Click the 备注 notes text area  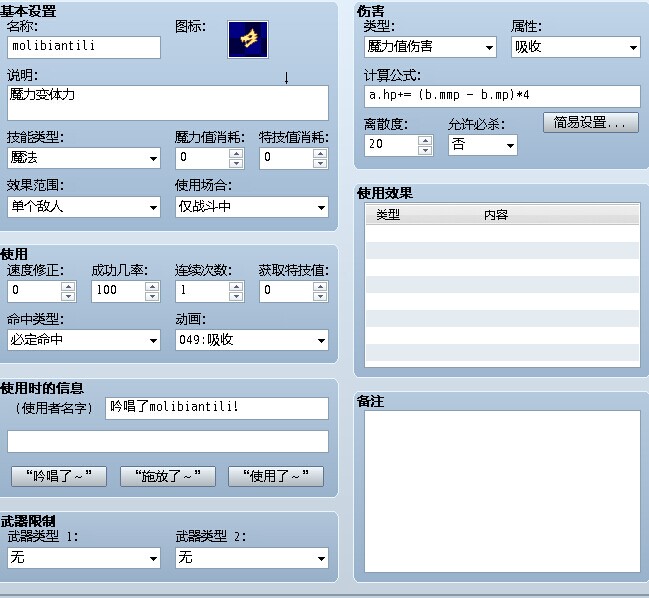(502, 492)
